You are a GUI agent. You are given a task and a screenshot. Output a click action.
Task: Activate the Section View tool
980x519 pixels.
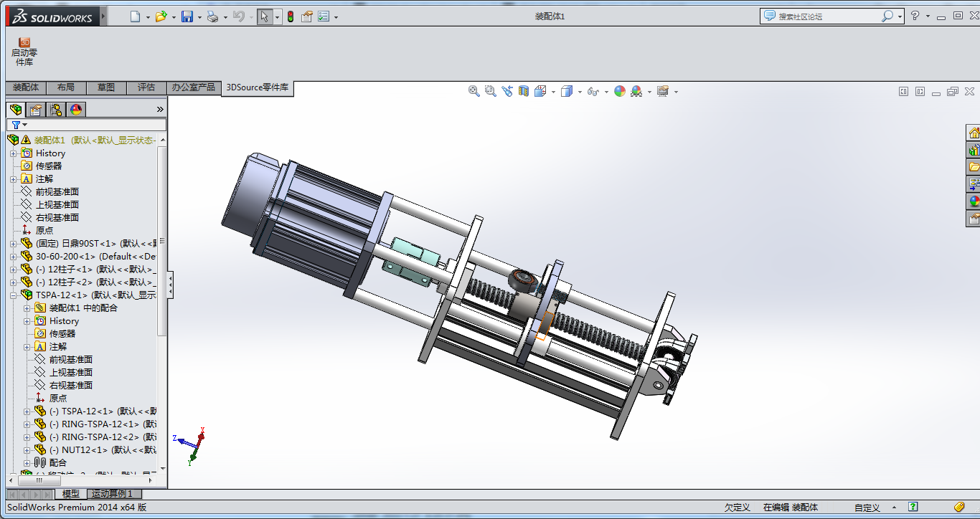coord(523,91)
